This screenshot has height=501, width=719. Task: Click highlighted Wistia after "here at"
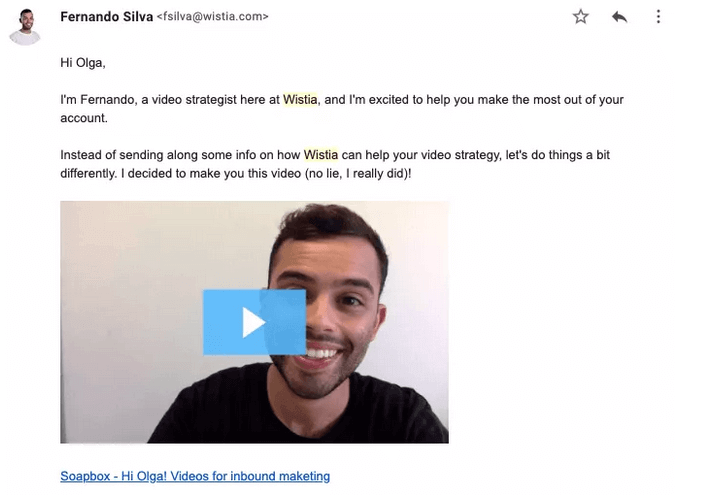[x=300, y=99]
